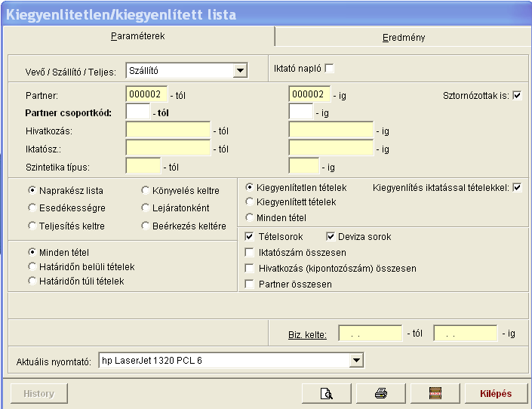Focus the Biz. kelte -tól date field
The height and width of the screenshot is (409, 532).
(x=371, y=334)
